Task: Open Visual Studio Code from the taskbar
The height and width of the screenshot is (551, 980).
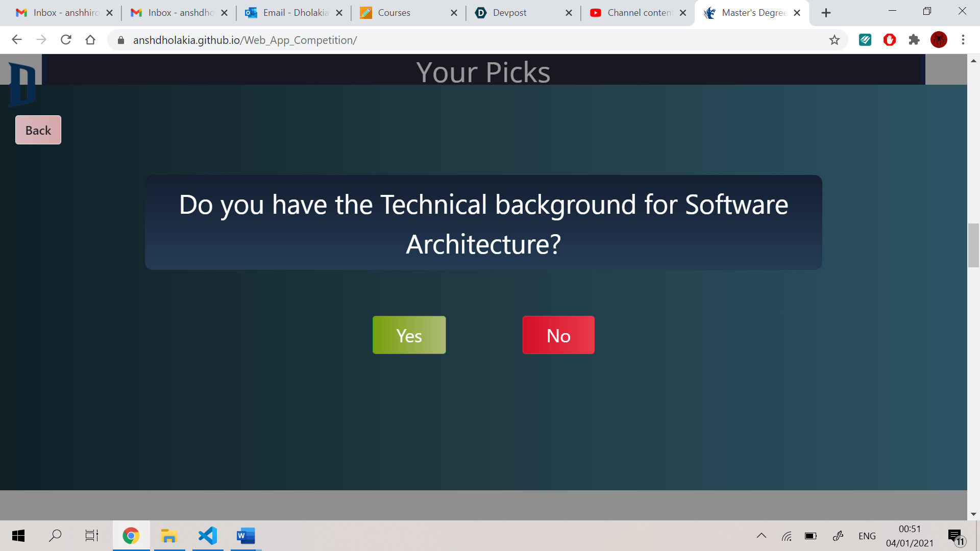Action: [208, 536]
